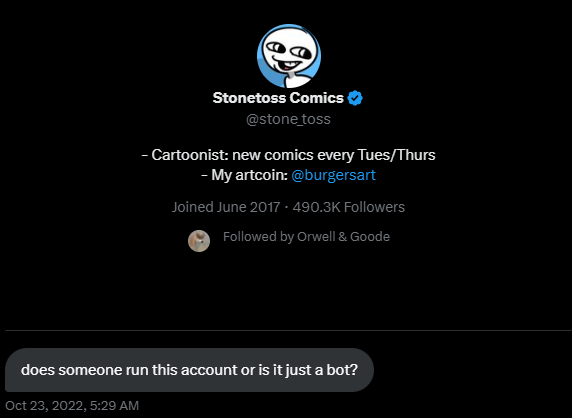Click the Cartoonist bio line
This screenshot has height=418, width=572.
[x=288, y=155]
